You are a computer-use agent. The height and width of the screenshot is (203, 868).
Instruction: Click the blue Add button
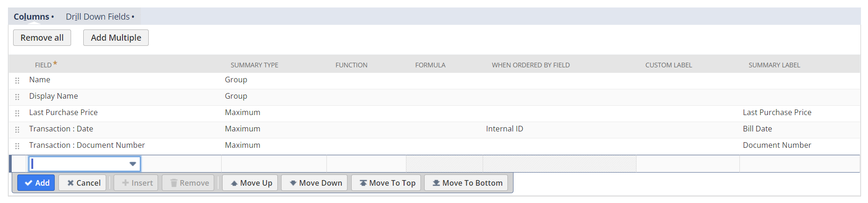coord(36,183)
